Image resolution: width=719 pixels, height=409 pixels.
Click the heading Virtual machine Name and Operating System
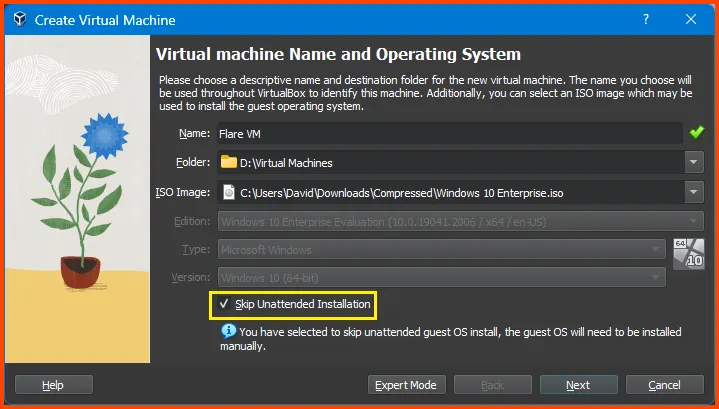(x=338, y=54)
